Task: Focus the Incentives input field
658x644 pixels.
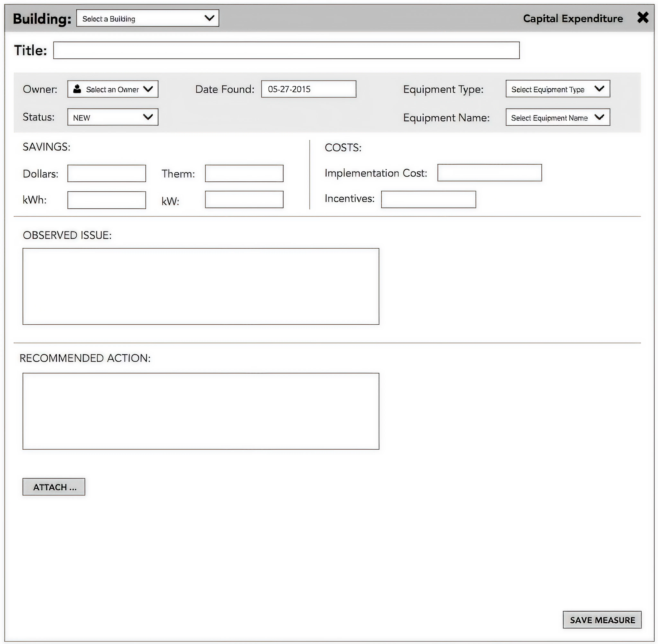Action: [428, 200]
